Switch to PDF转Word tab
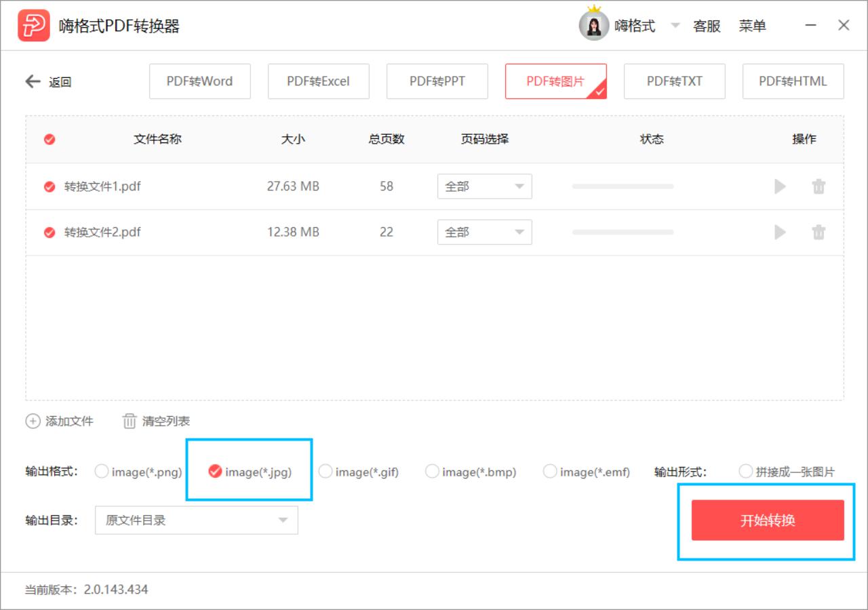868x610 pixels. (200, 81)
